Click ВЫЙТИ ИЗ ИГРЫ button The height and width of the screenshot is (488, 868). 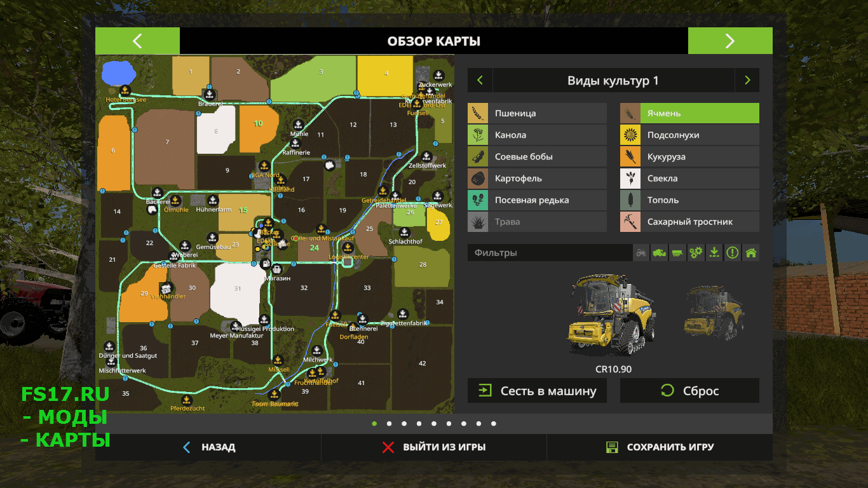click(434, 447)
